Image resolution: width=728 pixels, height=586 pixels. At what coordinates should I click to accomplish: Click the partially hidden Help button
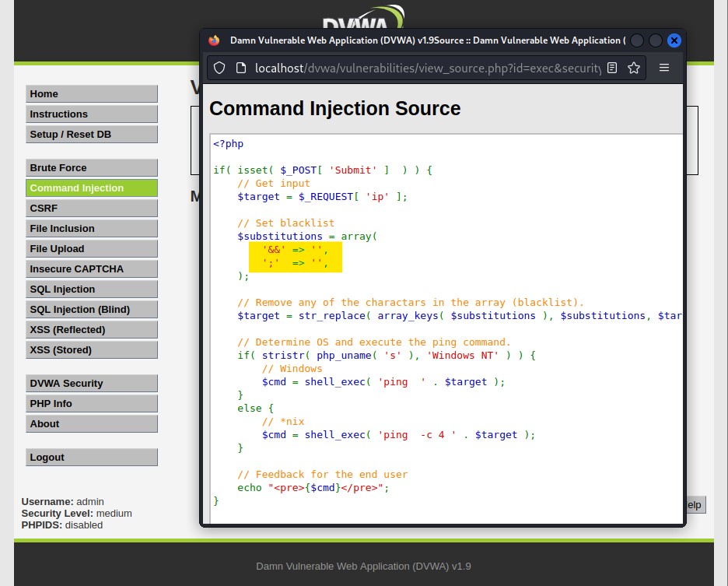point(696,505)
